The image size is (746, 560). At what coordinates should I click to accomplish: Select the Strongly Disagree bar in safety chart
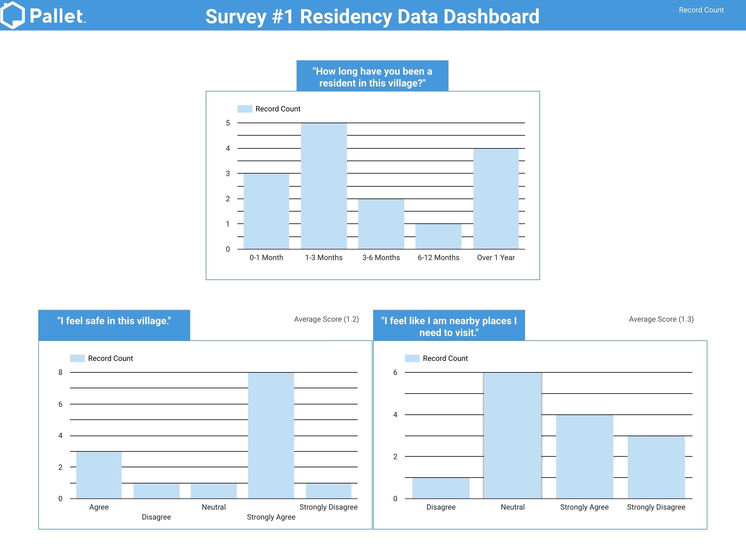click(x=328, y=491)
